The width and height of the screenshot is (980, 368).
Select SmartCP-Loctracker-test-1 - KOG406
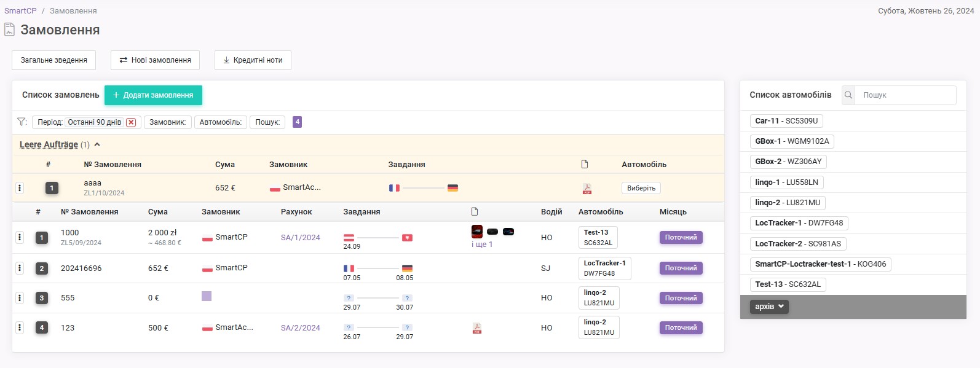821,264
